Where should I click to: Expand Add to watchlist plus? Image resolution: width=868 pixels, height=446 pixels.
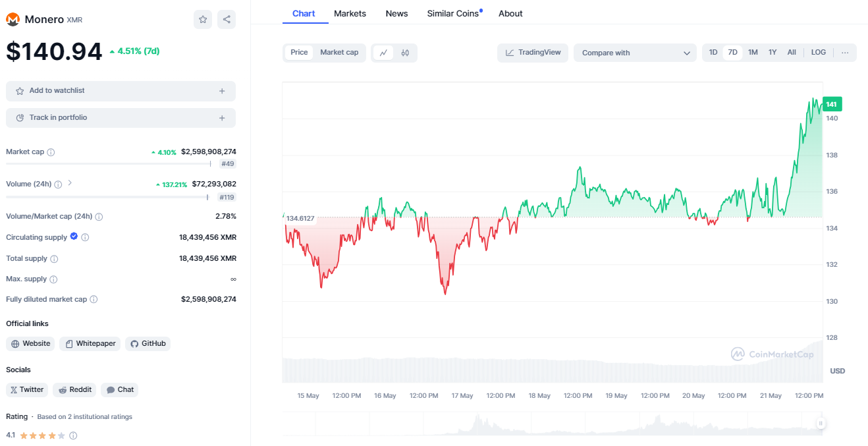point(222,91)
